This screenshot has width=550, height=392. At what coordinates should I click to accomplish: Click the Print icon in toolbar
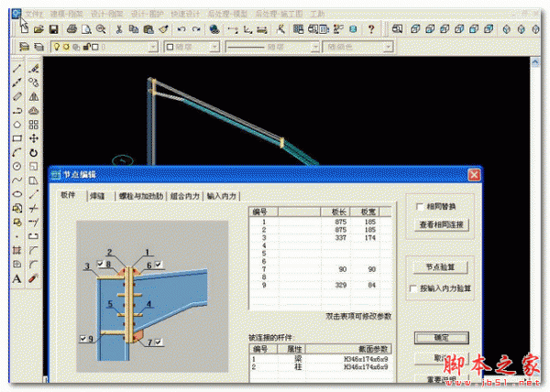(71, 28)
